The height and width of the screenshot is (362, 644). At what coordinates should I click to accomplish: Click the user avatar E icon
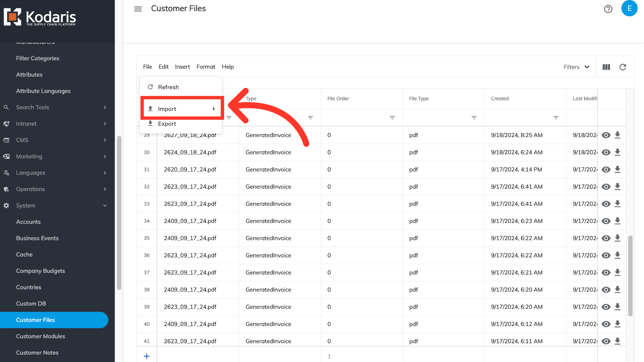(x=629, y=8)
